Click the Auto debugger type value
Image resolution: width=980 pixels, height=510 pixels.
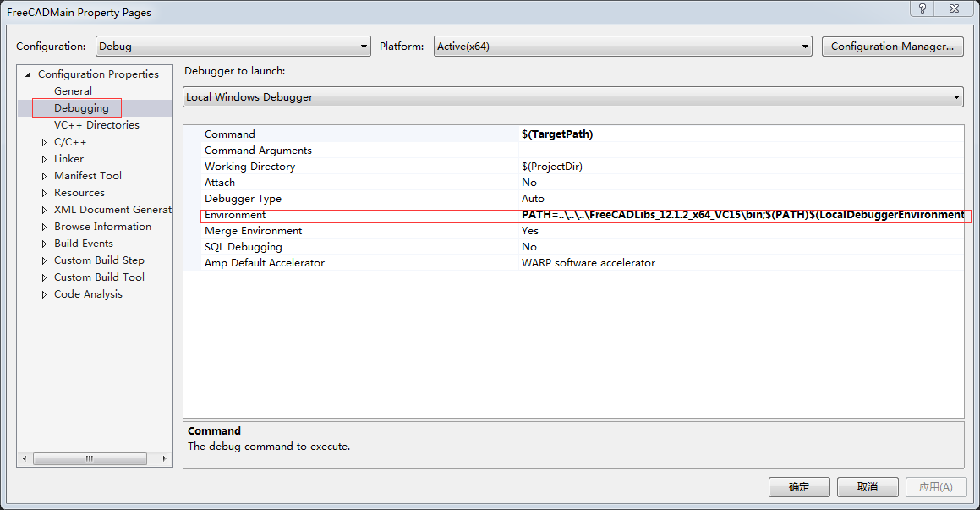pyautogui.click(x=534, y=199)
